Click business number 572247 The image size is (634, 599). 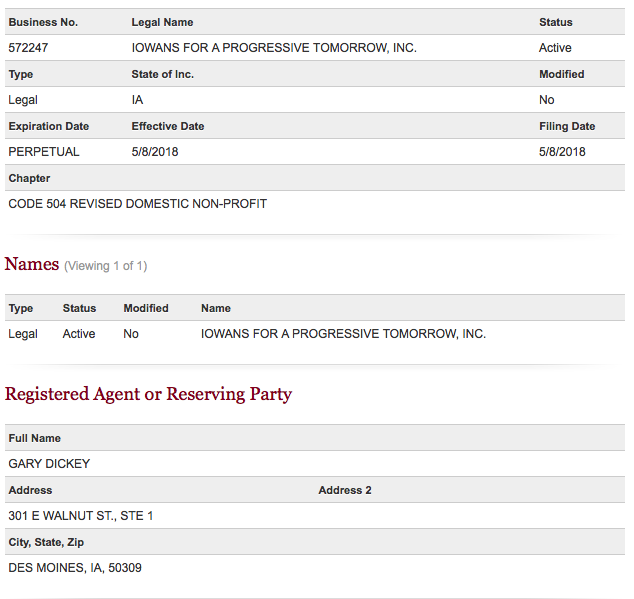click(28, 48)
